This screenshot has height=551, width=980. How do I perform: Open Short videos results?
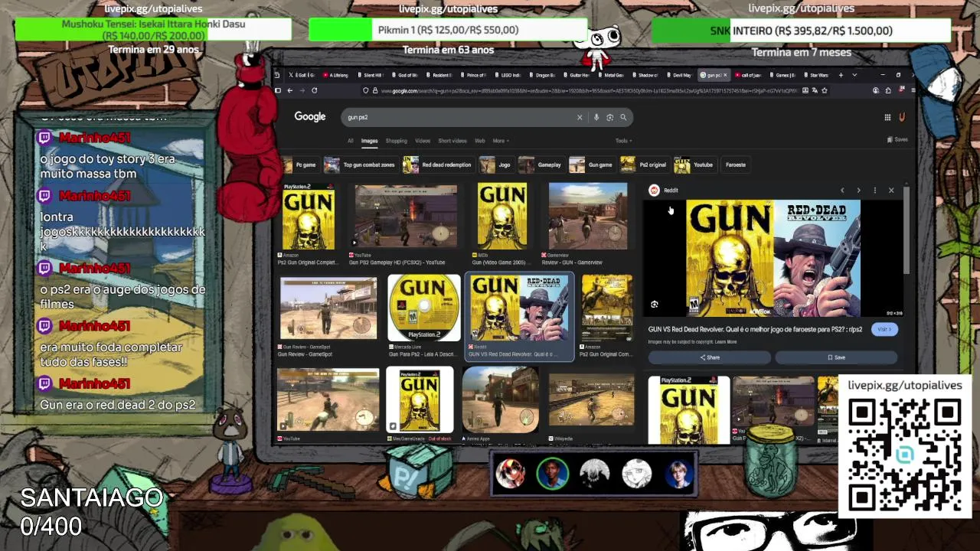452,141
